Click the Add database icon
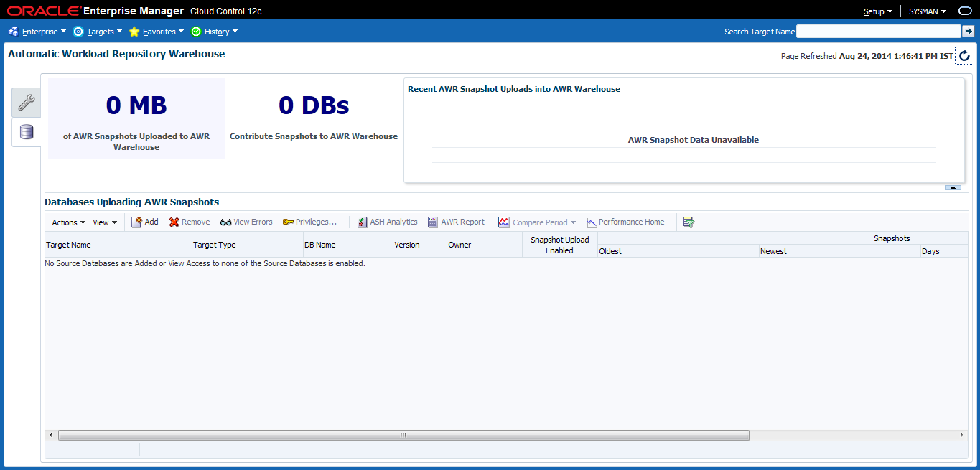This screenshot has height=470, width=980. [x=136, y=222]
